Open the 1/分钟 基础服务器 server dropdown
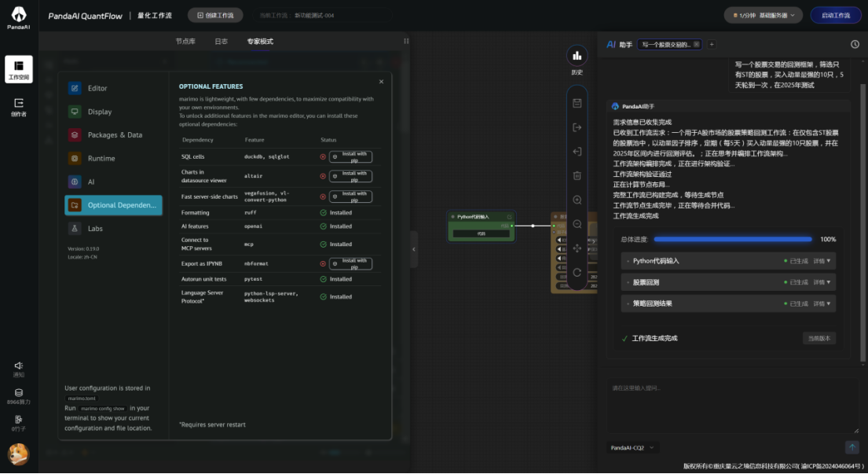Viewport: 868px width, 474px height. [764, 16]
